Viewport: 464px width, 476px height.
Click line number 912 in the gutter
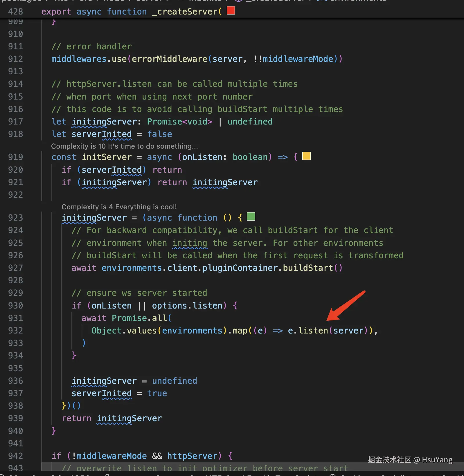[x=15, y=59]
